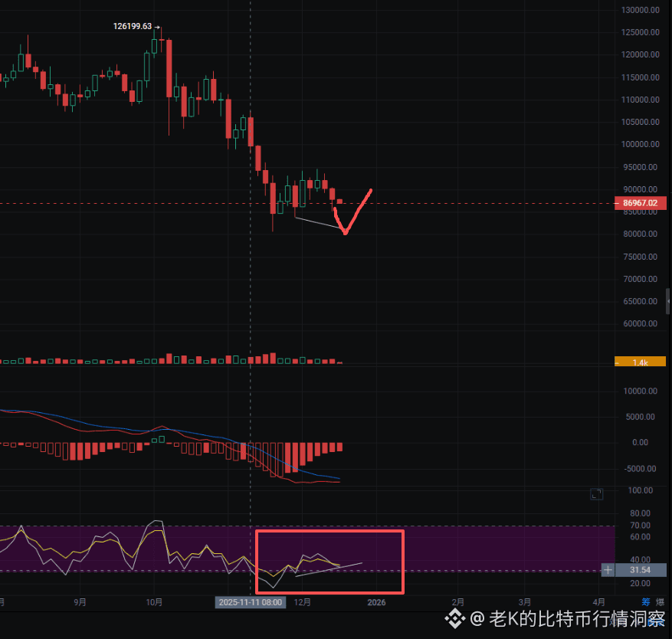
Task: Click the 125000.00 price axis label
Action: tap(641, 32)
